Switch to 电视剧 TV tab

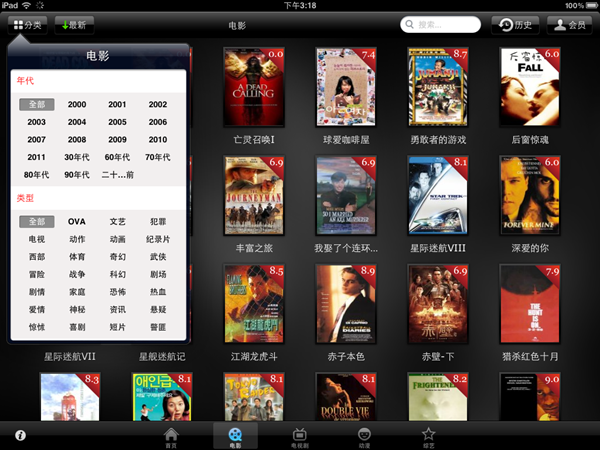[x=300, y=438]
